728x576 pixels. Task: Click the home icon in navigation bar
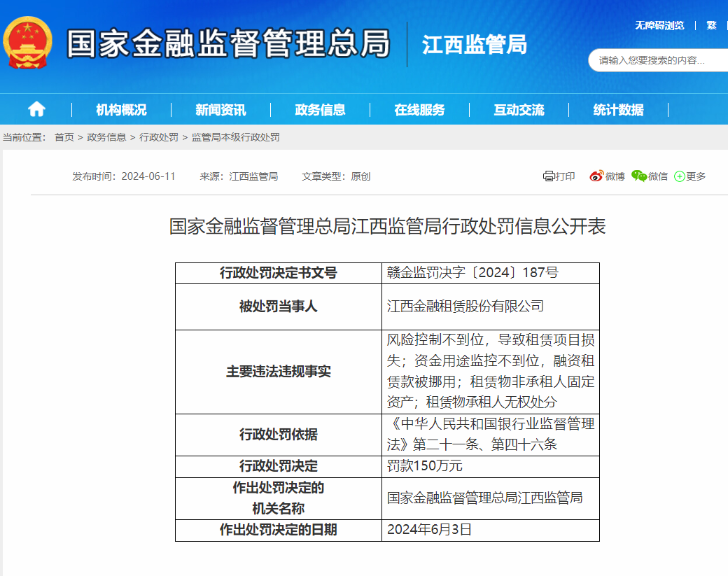point(36,109)
